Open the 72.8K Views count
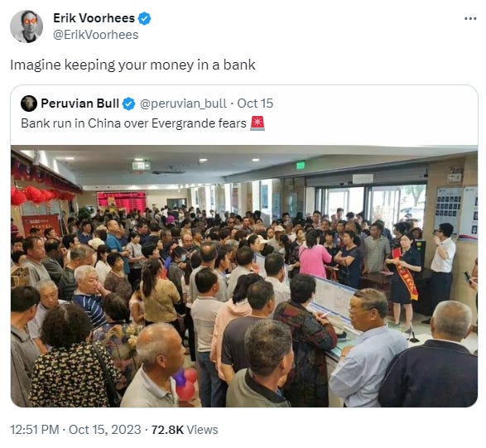 pyautogui.click(x=185, y=430)
